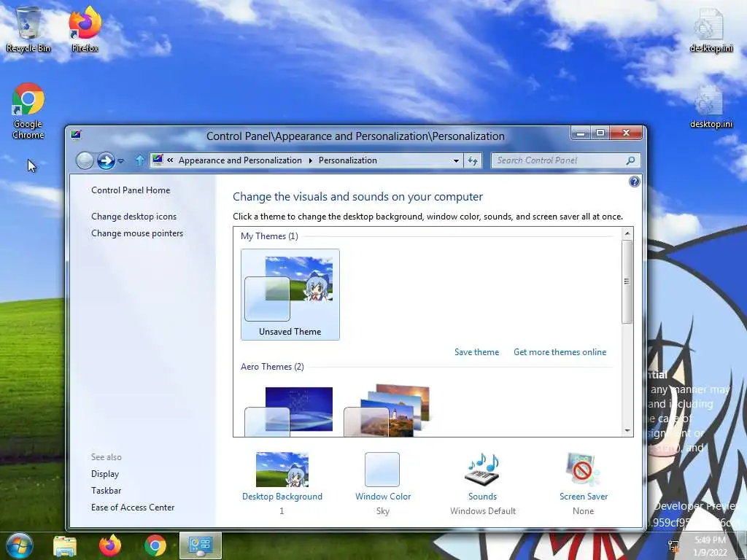Select the Windows 7 Aero theme thumbnail
This screenshot has width=747, height=560.
point(289,411)
